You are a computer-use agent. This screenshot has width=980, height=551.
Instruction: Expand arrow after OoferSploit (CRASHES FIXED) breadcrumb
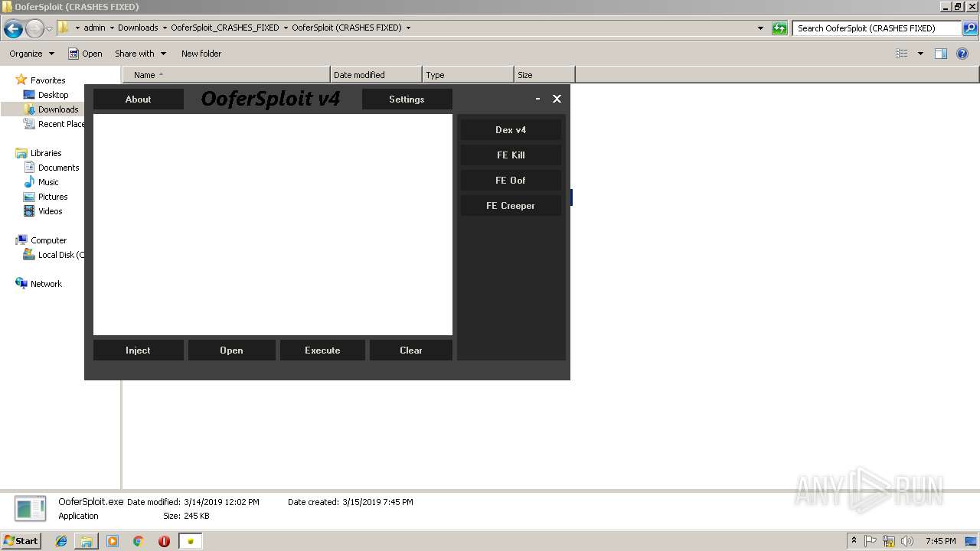(408, 28)
